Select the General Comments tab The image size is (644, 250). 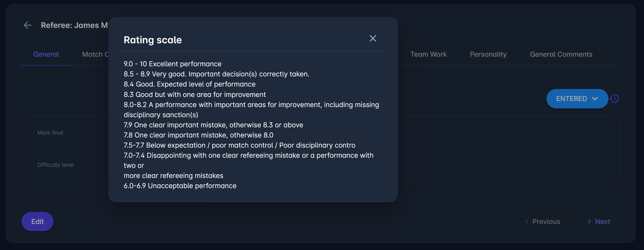tap(561, 54)
